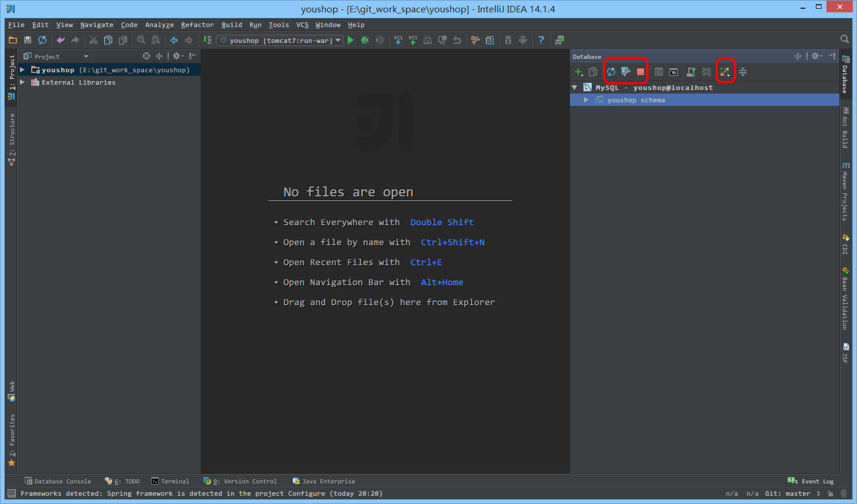Click the Save All floppy disk icon

28,40
